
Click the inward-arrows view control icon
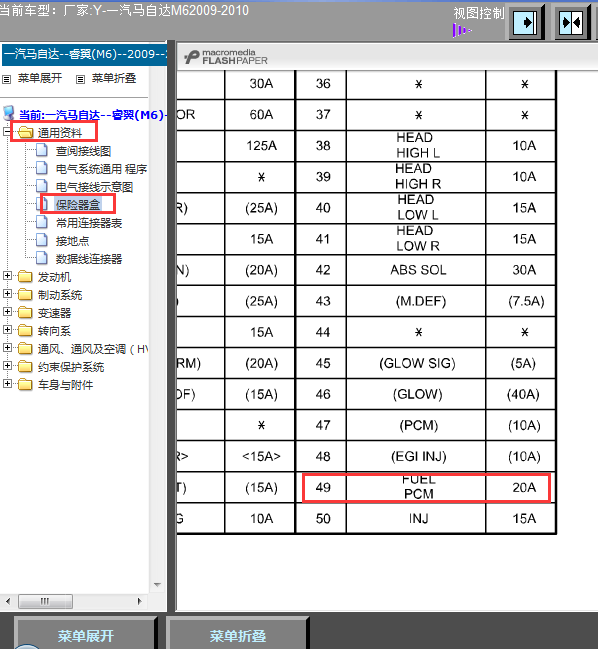point(572,22)
